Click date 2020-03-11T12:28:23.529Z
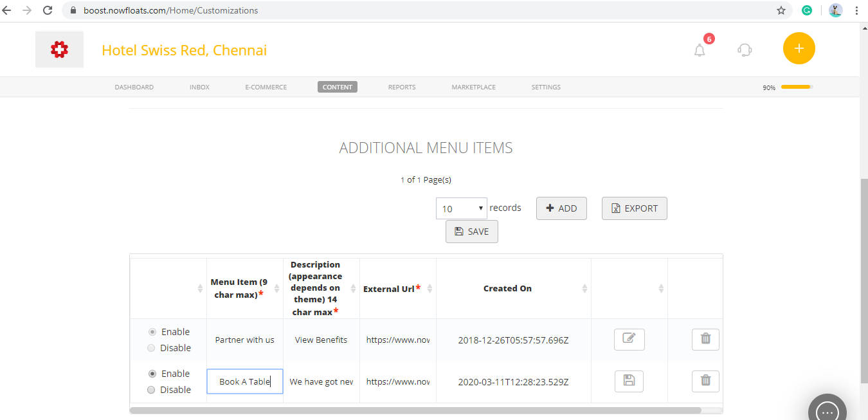 [x=514, y=381]
